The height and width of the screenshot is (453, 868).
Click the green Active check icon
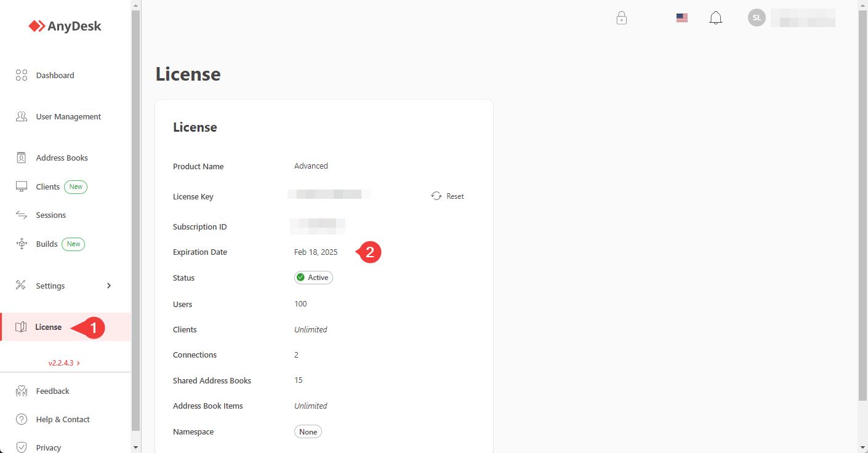coord(300,278)
